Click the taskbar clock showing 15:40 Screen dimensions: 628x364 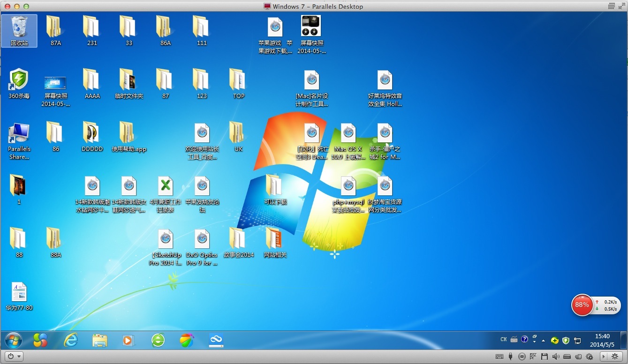pos(602,340)
